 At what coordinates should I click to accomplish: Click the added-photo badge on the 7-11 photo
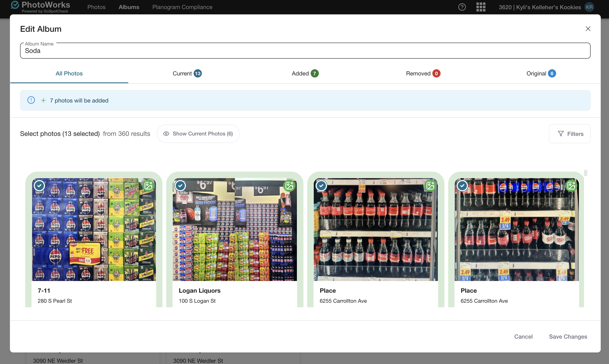pos(148,186)
